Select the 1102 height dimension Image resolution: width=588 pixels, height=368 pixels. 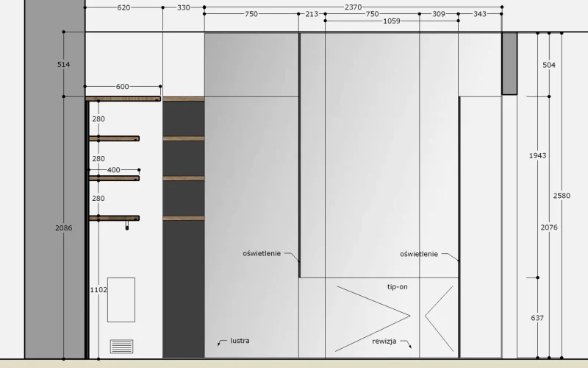(98, 290)
